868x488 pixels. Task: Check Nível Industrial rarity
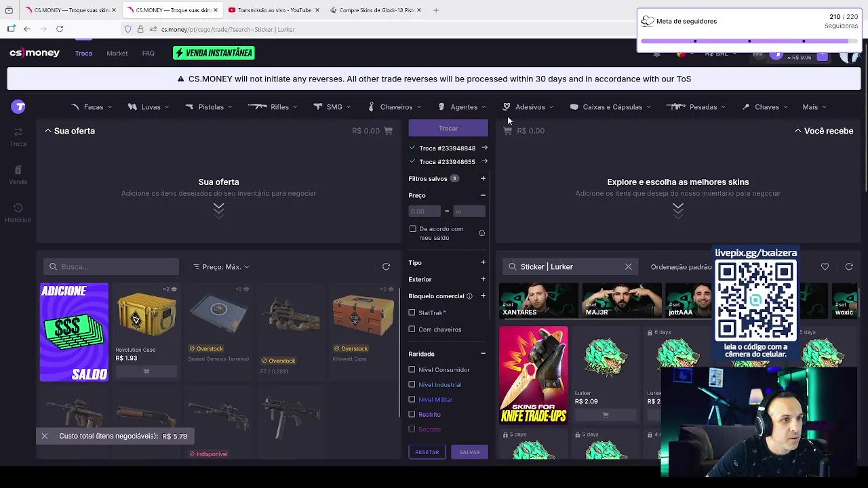(x=412, y=385)
